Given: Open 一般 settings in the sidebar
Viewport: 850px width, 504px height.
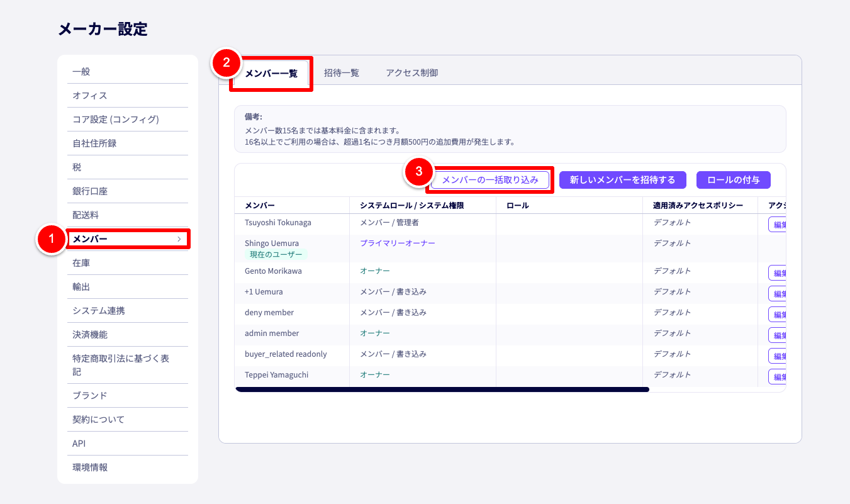Looking at the screenshot, I should pyautogui.click(x=81, y=72).
